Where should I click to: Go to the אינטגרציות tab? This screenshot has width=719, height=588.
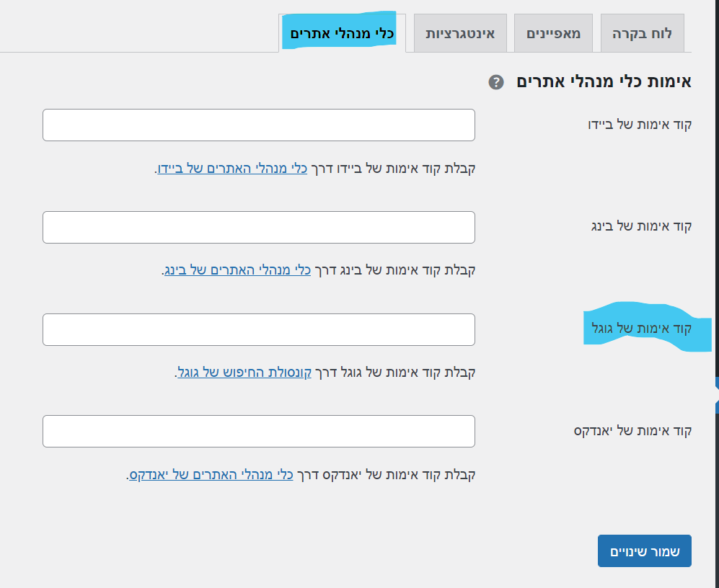(x=460, y=33)
